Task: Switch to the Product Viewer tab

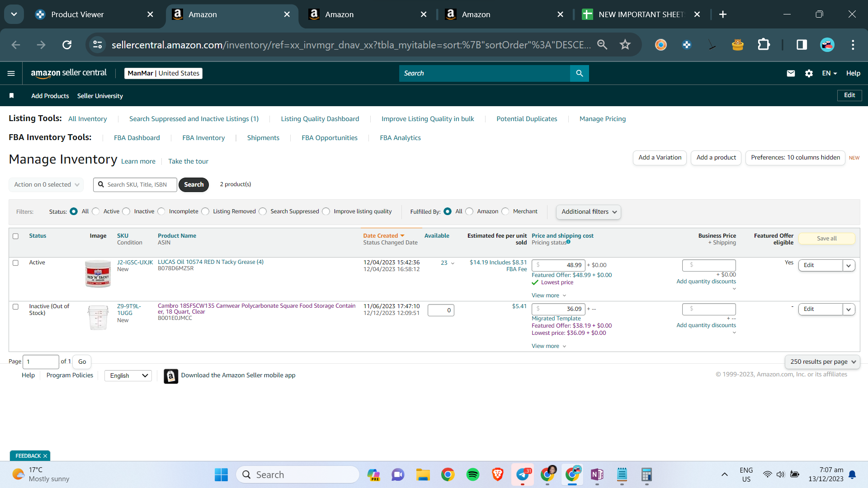Action: coord(95,14)
